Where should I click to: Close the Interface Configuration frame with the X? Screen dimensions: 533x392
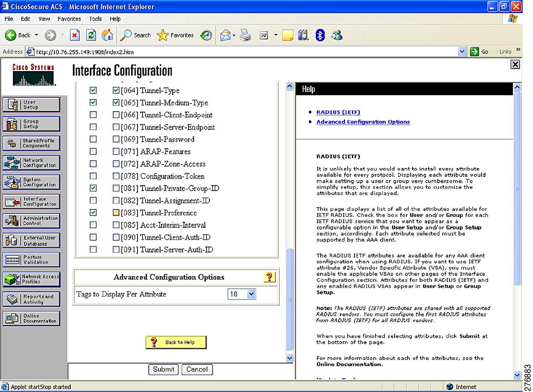click(515, 64)
